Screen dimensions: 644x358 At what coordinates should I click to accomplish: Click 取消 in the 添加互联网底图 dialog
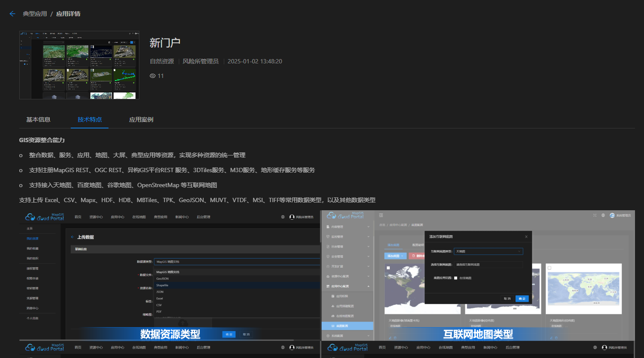(507, 298)
